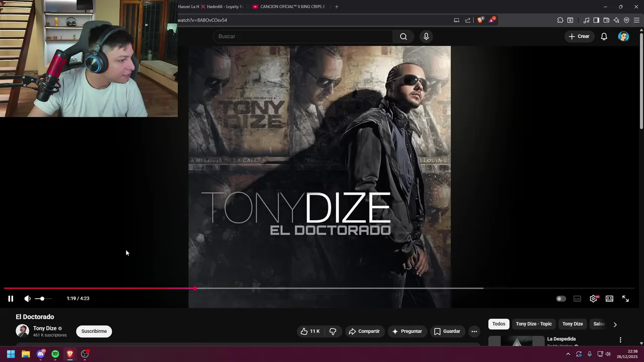Image resolution: width=644 pixels, height=362 pixels.
Task: Click the browser address bar URL
Action: [x=202, y=20]
